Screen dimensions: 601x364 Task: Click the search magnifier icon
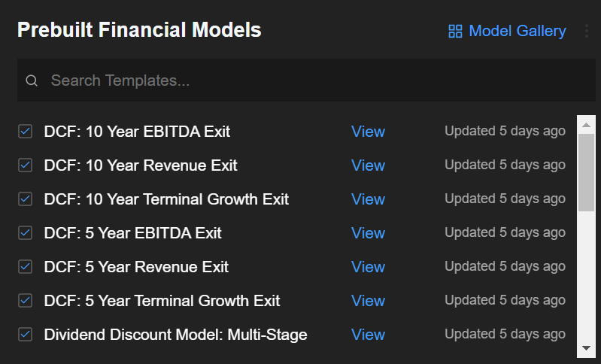coord(32,80)
